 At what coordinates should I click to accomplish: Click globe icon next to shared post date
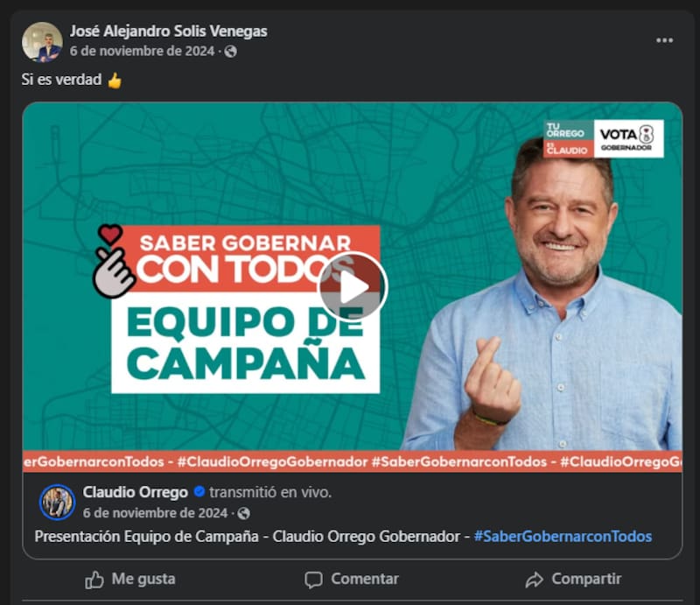tap(243, 513)
